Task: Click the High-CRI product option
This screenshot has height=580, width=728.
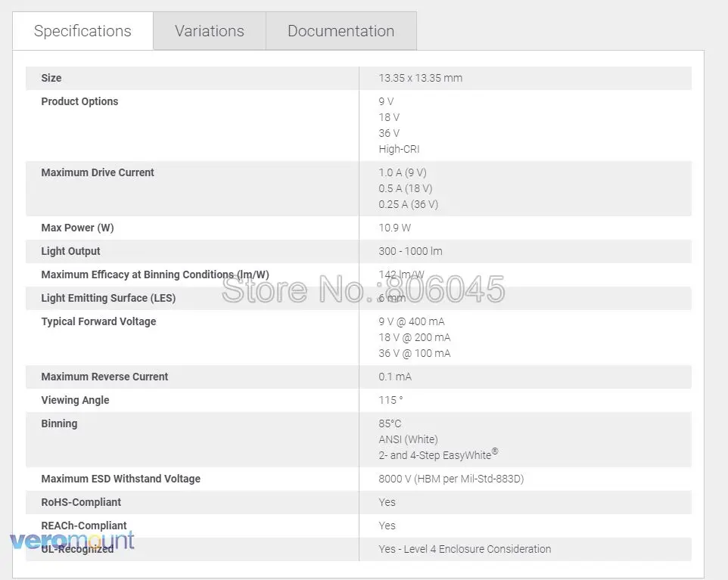Action: click(399, 149)
